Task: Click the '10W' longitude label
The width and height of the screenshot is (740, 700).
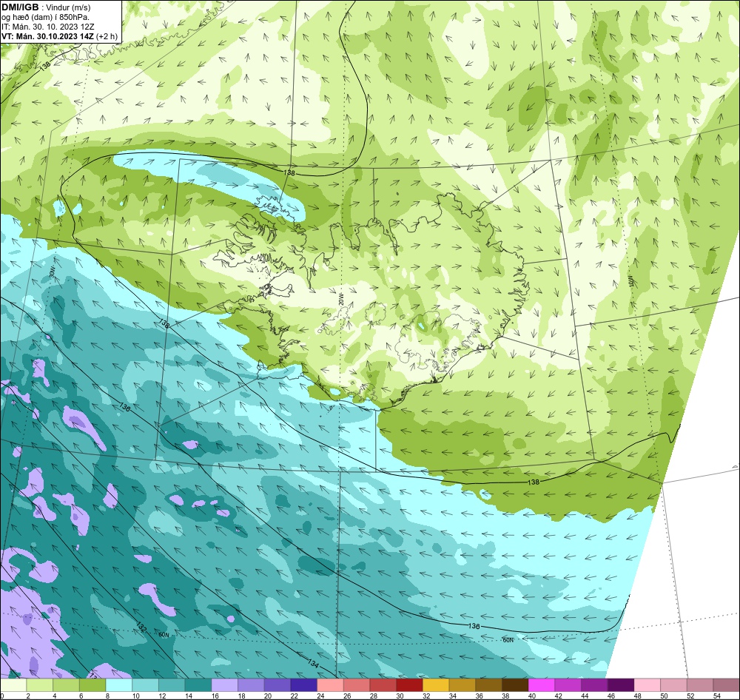Action: [631, 282]
